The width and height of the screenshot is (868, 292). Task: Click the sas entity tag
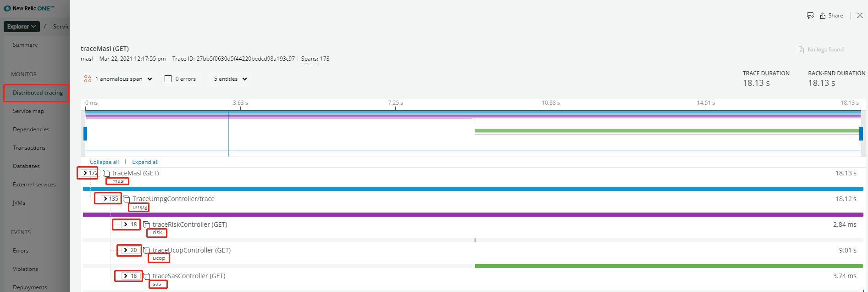coord(157,284)
